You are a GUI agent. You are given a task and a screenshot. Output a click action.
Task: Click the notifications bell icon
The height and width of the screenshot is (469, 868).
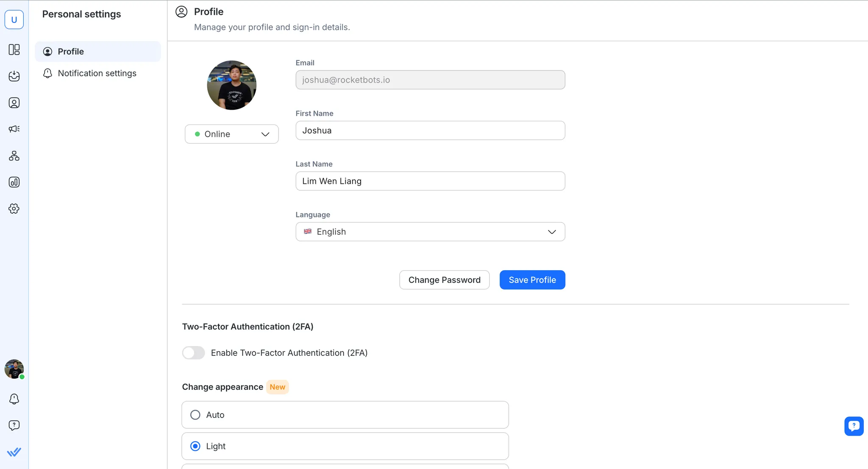(x=14, y=399)
